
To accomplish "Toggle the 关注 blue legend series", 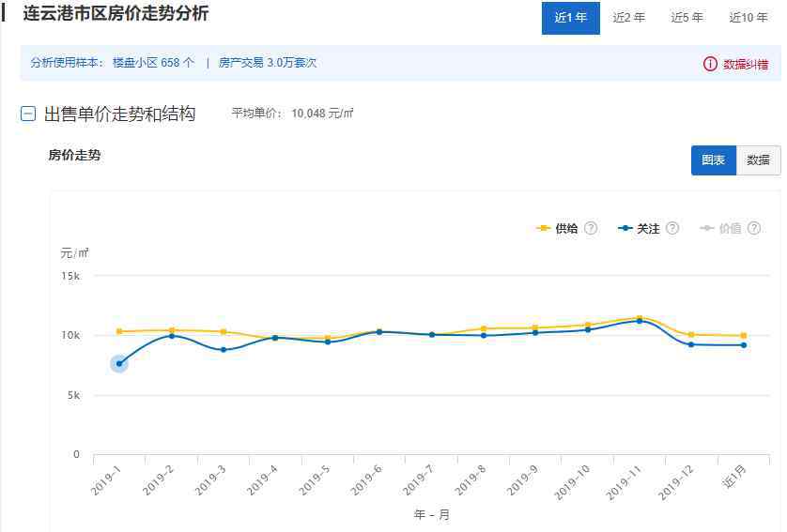I will click(x=639, y=228).
